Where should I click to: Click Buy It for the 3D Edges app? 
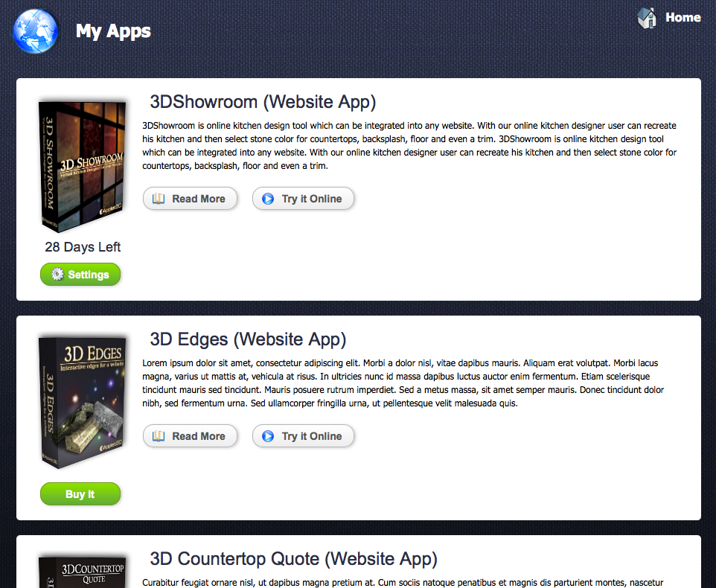coord(80,493)
